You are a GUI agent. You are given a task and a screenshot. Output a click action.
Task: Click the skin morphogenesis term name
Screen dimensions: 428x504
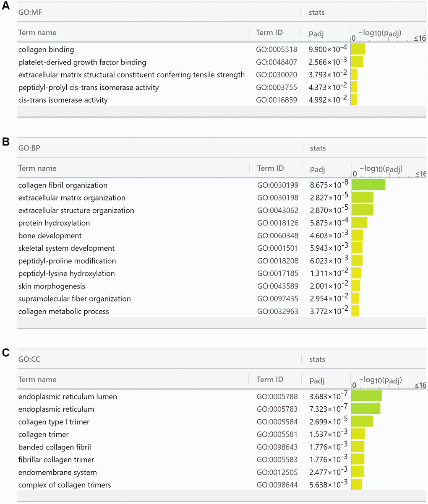(x=52, y=286)
